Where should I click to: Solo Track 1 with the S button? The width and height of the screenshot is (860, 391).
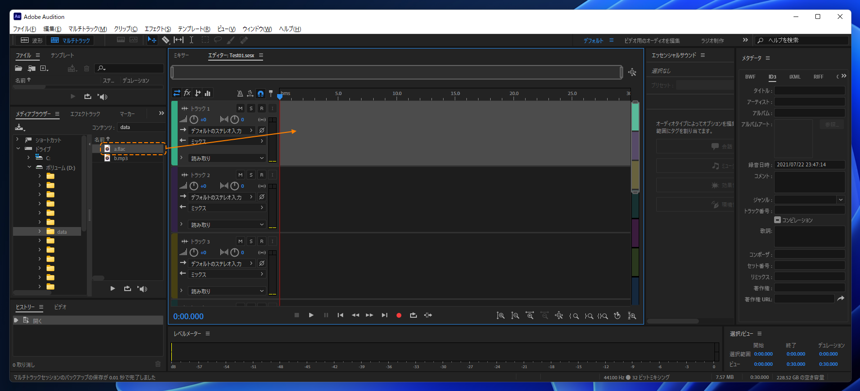251,109
